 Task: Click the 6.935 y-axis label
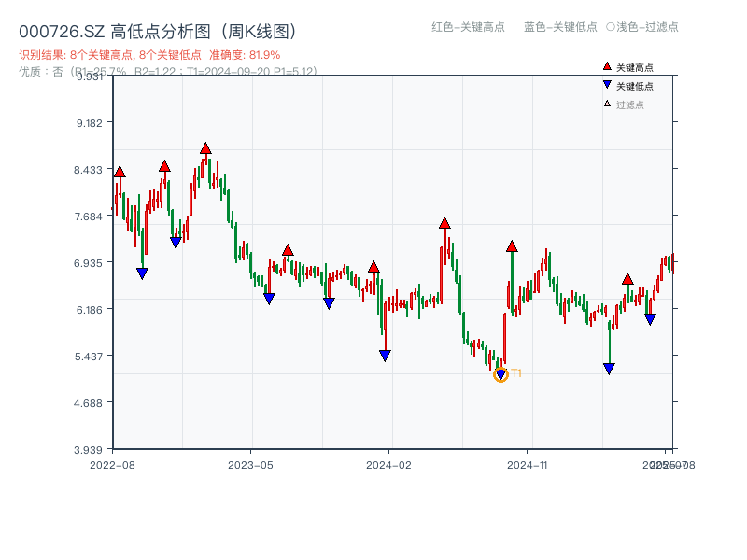(x=88, y=263)
